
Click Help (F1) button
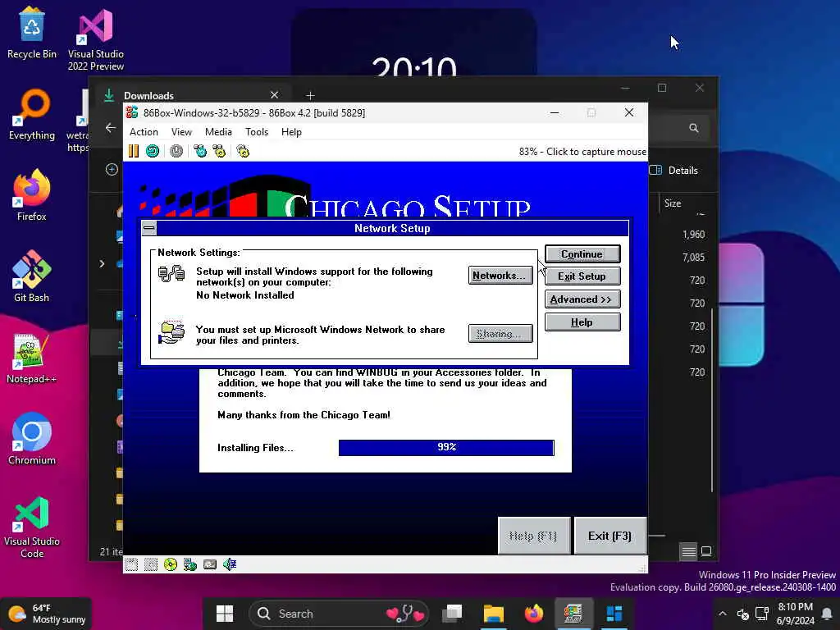(533, 536)
